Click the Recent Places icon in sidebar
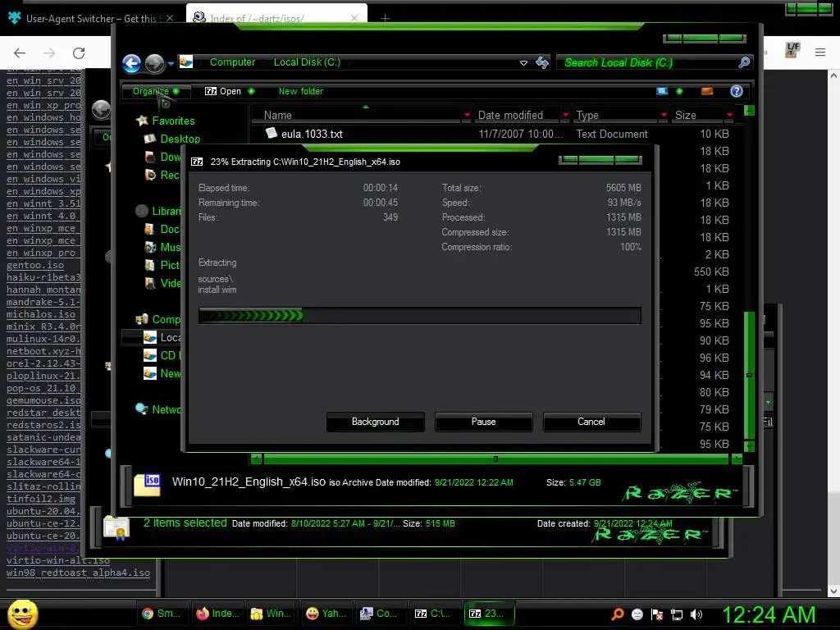 tap(151, 176)
